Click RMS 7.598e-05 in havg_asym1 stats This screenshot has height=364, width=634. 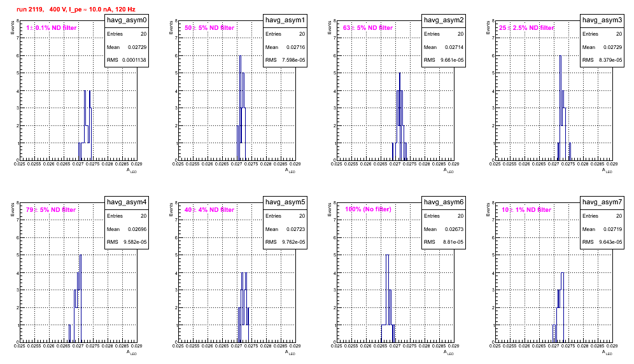[x=285, y=60]
